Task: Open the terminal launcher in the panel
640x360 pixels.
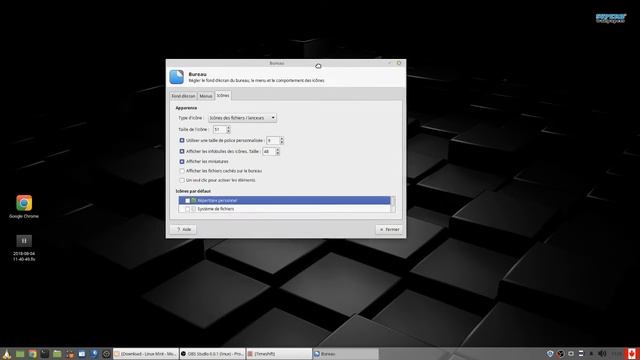Action: pyautogui.click(x=44, y=354)
